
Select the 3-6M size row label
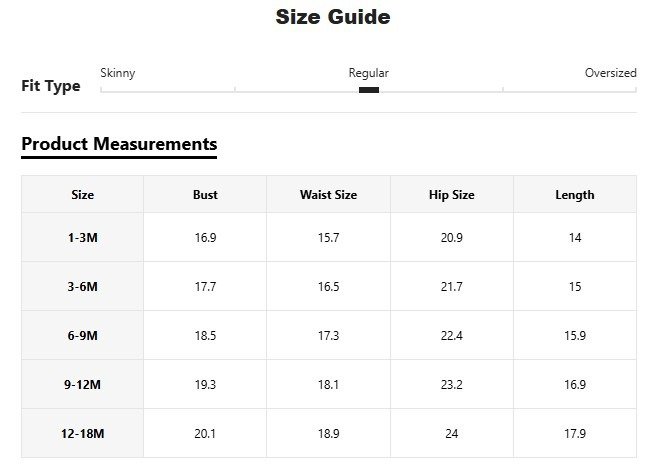[x=83, y=287]
